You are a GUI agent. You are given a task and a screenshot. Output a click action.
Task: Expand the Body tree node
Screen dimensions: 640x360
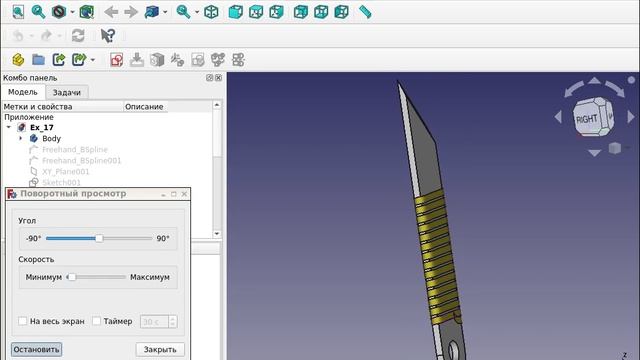coord(20,138)
